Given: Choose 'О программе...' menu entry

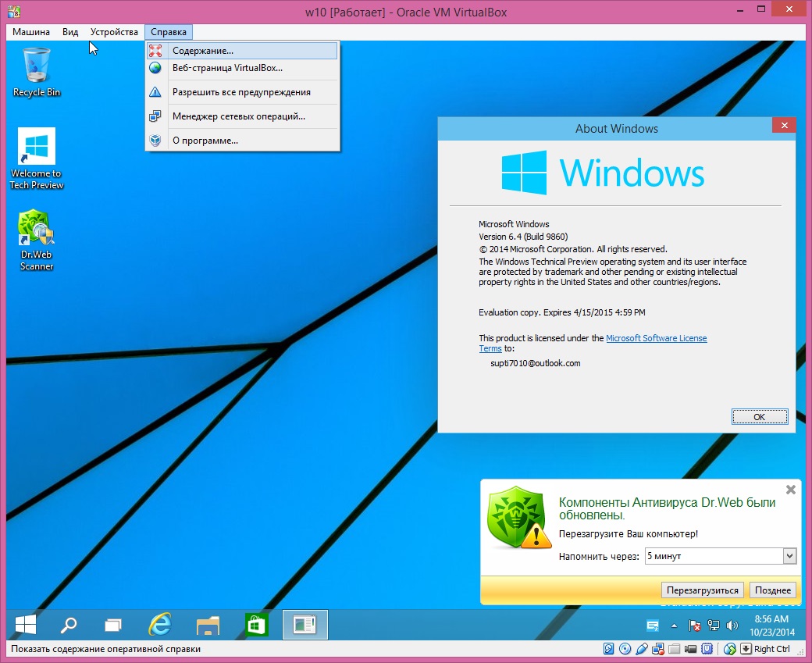Looking at the screenshot, I should tap(205, 141).
